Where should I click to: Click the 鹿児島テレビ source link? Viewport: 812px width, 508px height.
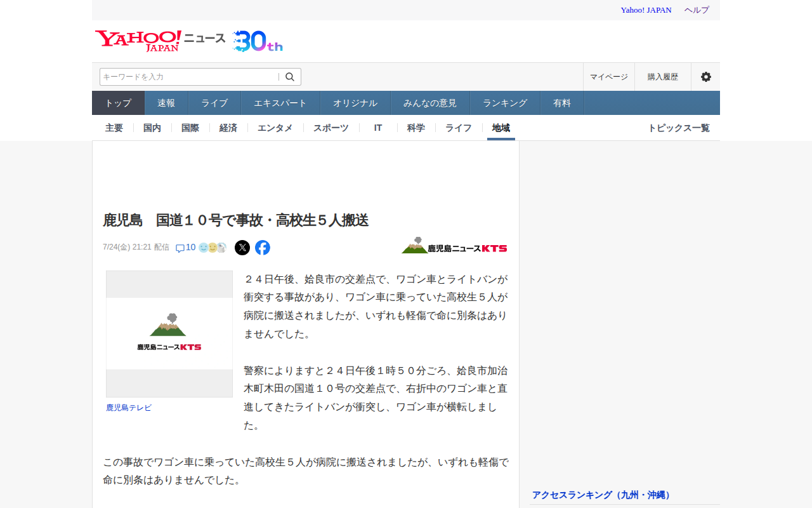click(129, 408)
